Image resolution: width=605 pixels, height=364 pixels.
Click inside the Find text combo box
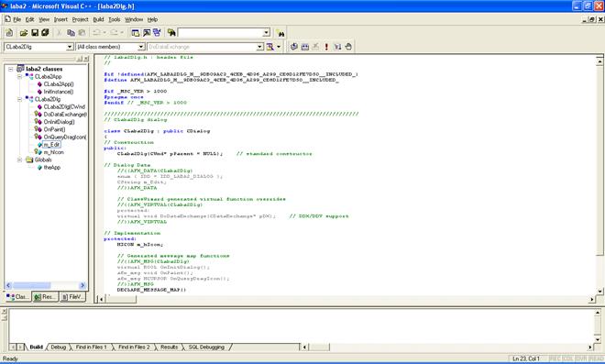[220, 33]
